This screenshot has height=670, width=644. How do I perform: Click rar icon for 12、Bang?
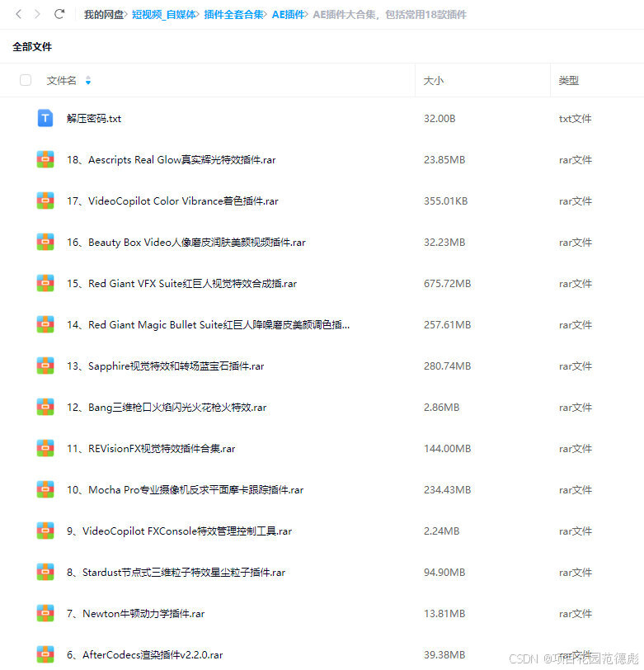[45, 407]
